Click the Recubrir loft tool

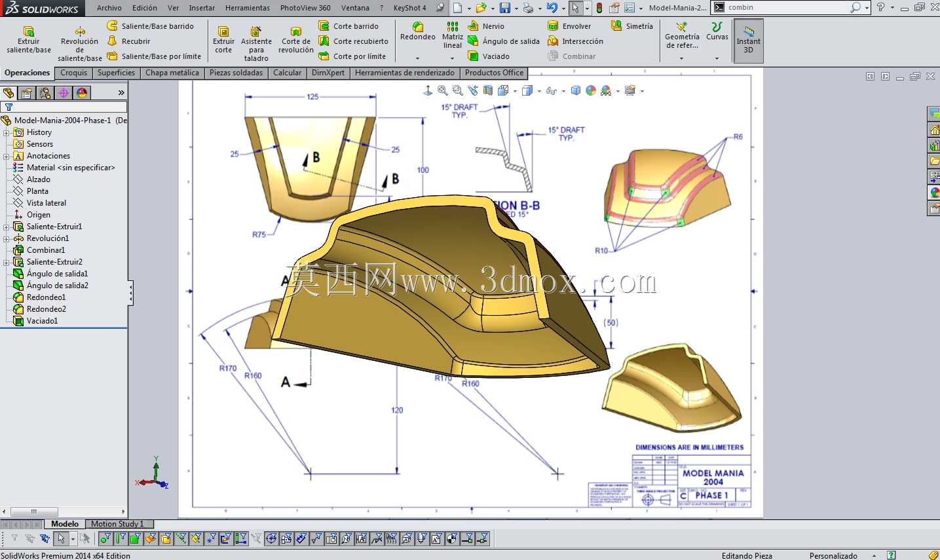(128, 41)
